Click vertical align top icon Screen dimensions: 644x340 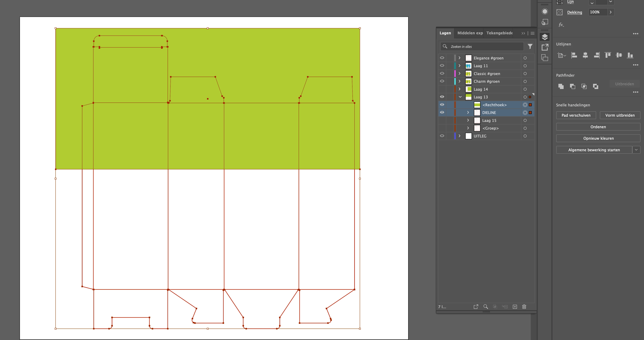(x=607, y=55)
